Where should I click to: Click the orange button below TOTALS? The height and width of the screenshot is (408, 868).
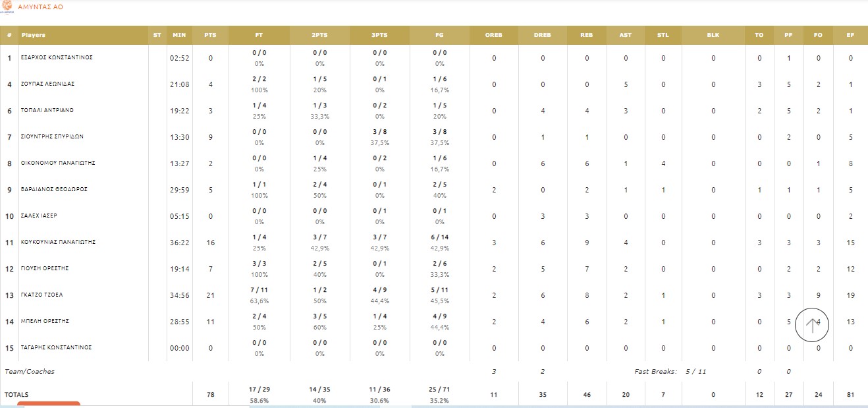(x=48, y=404)
